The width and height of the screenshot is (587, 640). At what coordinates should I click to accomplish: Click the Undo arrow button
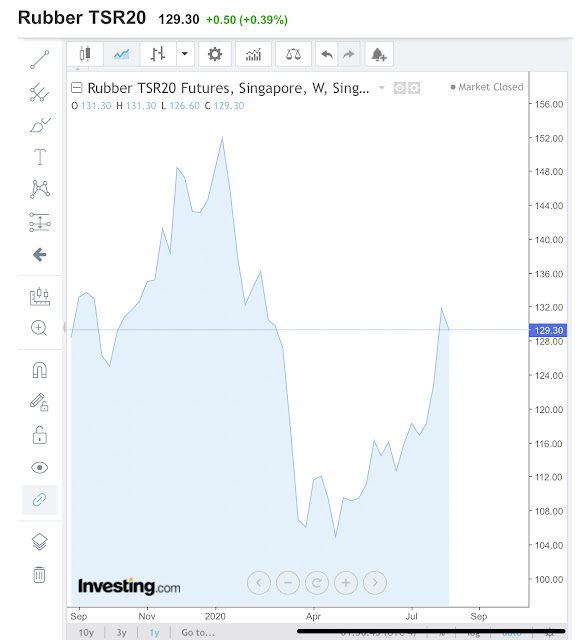[x=327, y=54]
